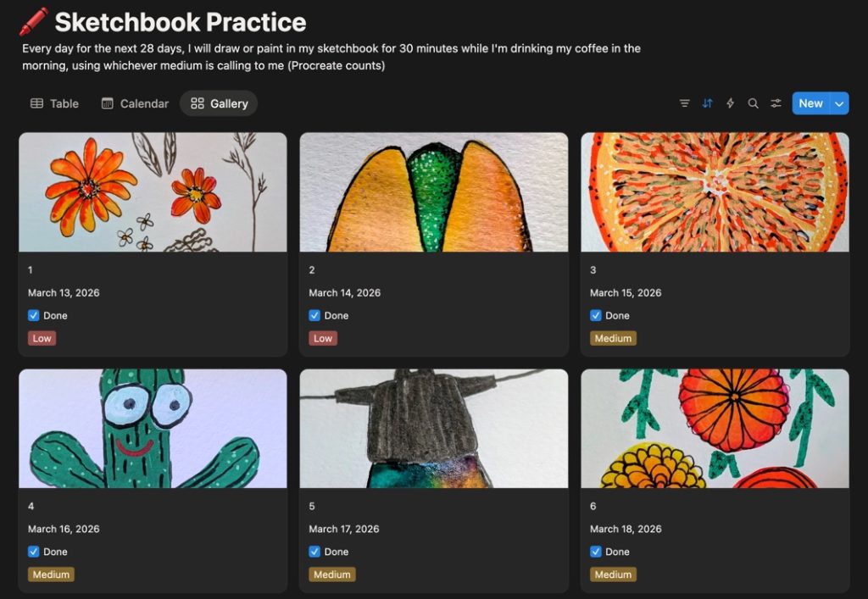This screenshot has height=599, width=868.
Task: Click the red Low priority tag on entry 2
Action: [x=322, y=337]
